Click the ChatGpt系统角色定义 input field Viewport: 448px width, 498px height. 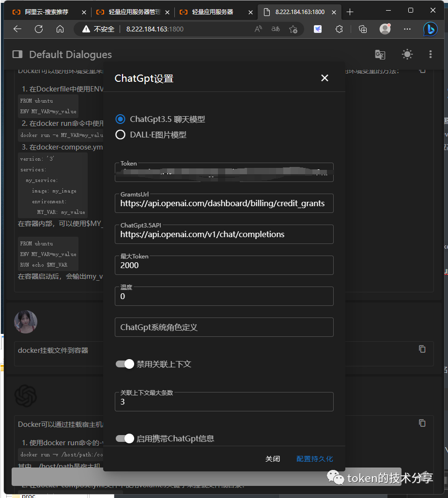click(x=224, y=327)
